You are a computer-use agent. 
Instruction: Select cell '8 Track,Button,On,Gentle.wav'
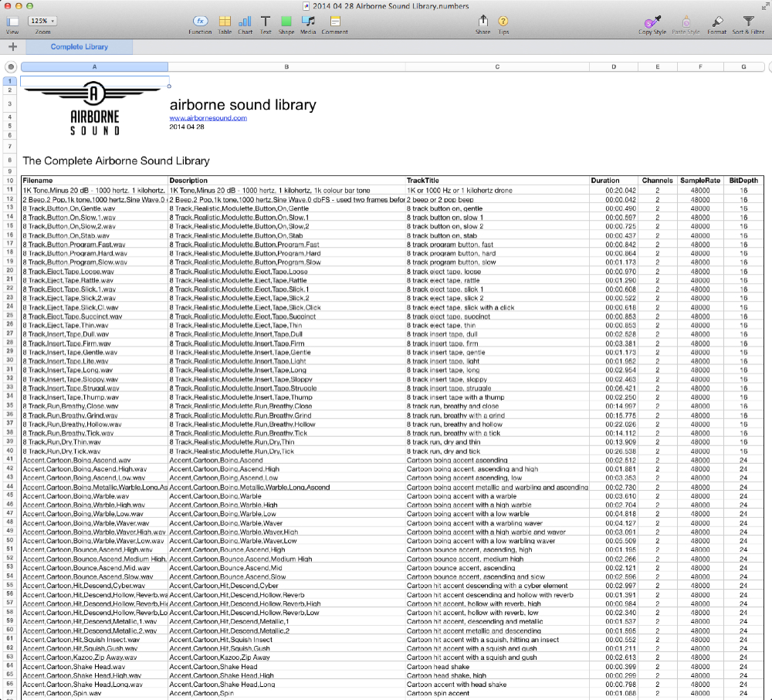pyautogui.click(x=94, y=208)
